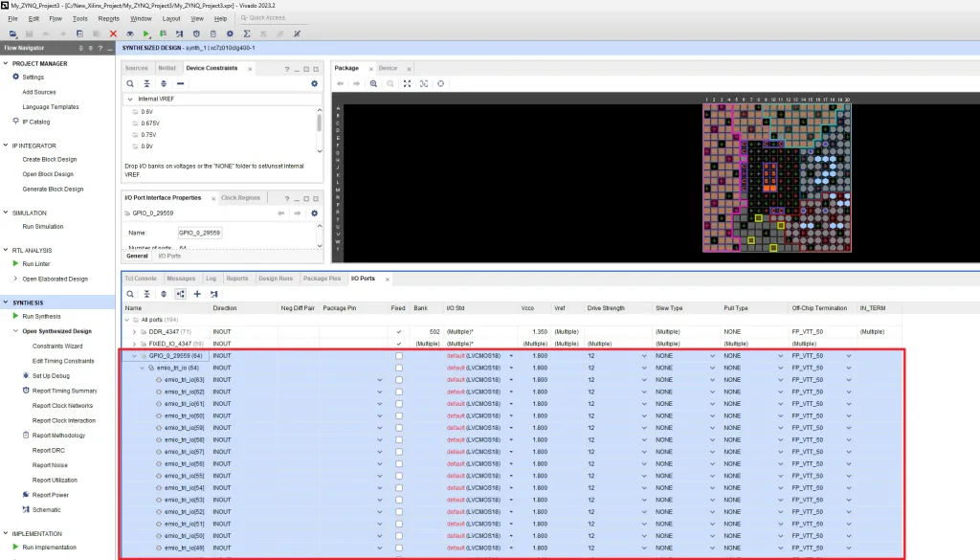Click Zoom Fit icon in Package toolbar

pyautogui.click(x=408, y=83)
